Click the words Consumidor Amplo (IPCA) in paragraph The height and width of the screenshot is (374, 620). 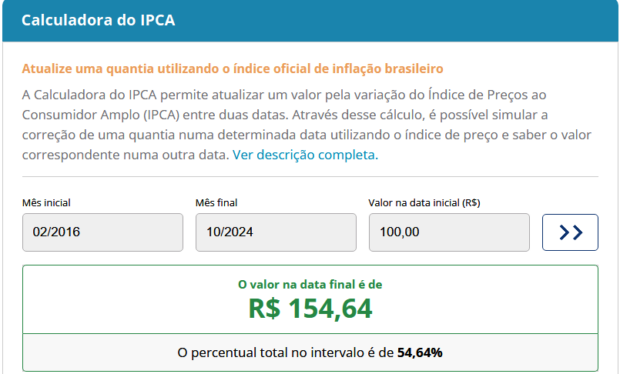tap(100, 115)
